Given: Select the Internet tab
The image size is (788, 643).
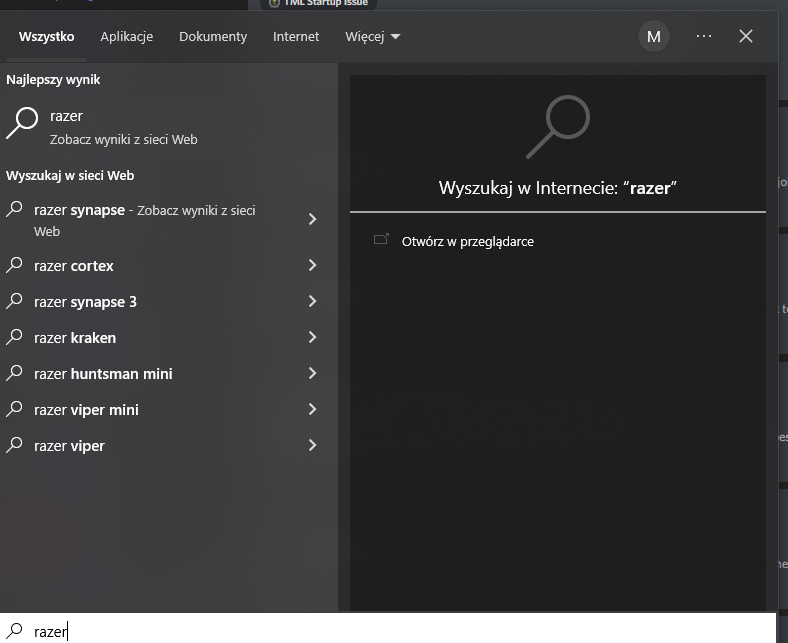Looking at the screenshot, I should [x=296, y=37].
